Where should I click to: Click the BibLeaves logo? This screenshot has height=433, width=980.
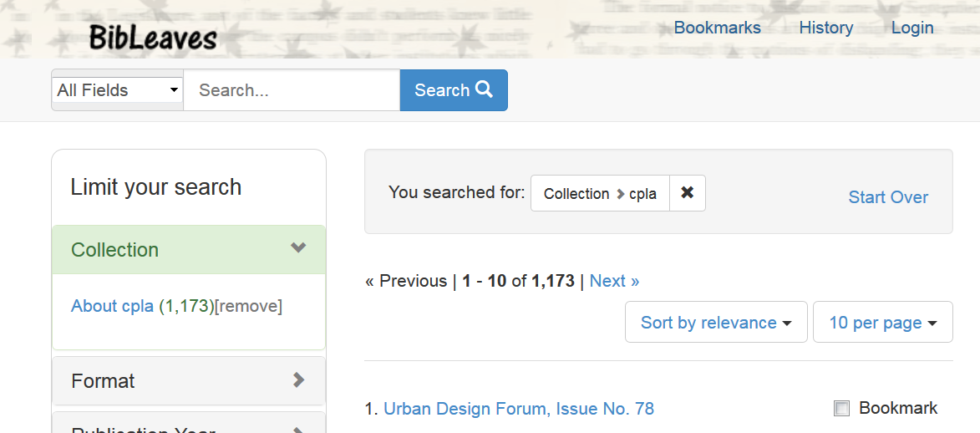pyautogui.click(x=152, y=37)
